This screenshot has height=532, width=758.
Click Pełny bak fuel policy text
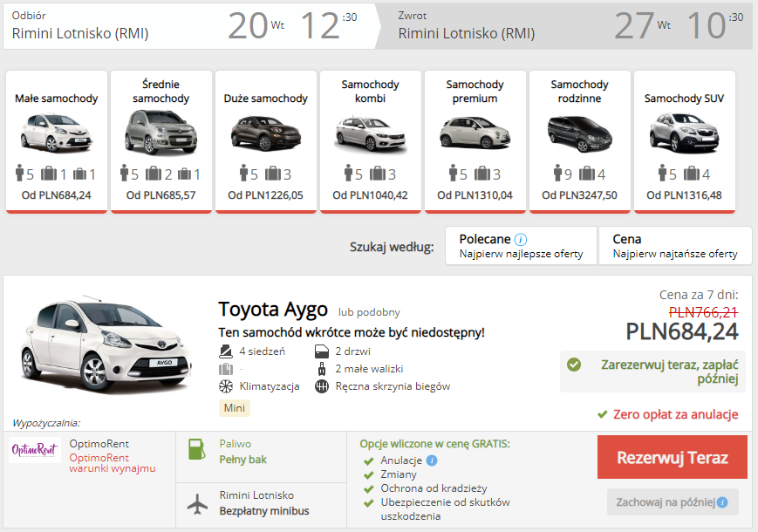click(x=242, y=460)
